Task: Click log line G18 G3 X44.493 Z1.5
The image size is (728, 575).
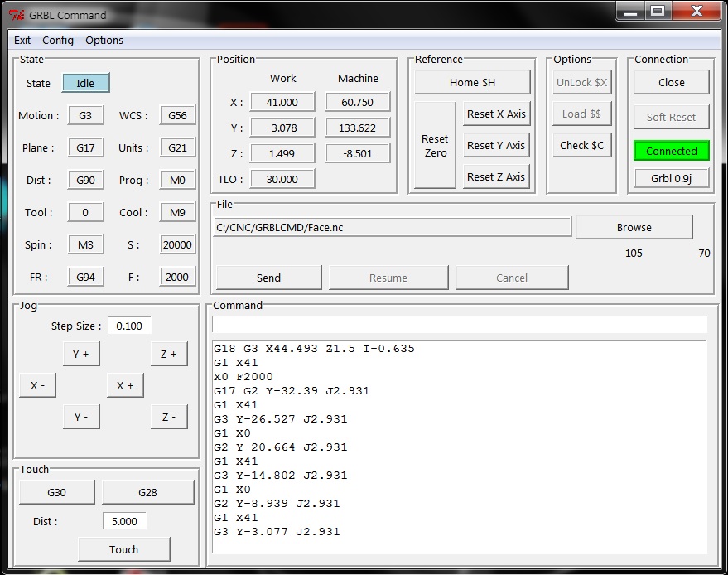Action: (x=314, y=349)
